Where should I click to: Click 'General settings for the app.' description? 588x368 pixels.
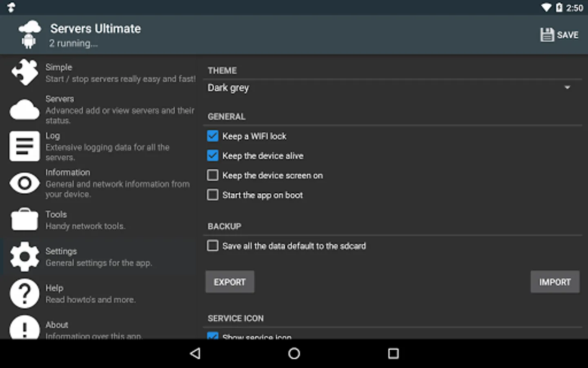click(99, 263)
